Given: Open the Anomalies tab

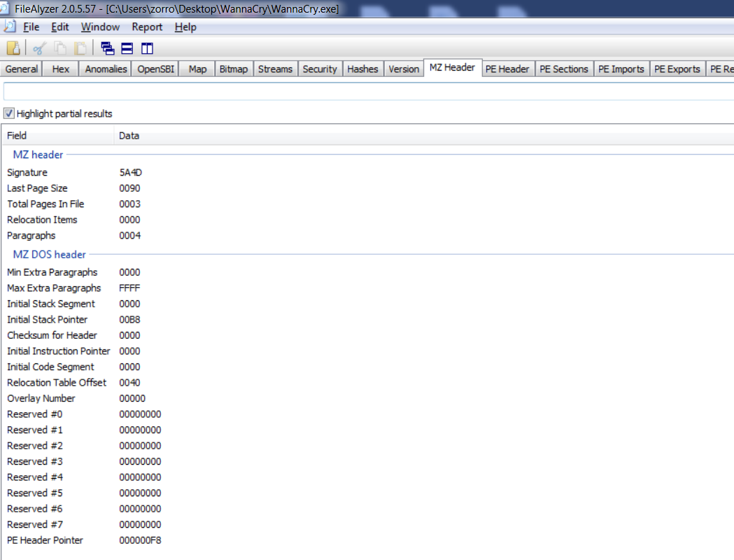Looking at the screenshot, I should pyautogui.click(x=106, y=69).
